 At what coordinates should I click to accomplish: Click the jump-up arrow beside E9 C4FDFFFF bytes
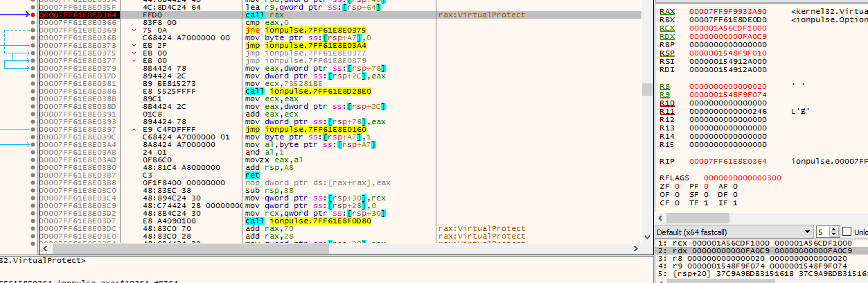tap(134, 129)
